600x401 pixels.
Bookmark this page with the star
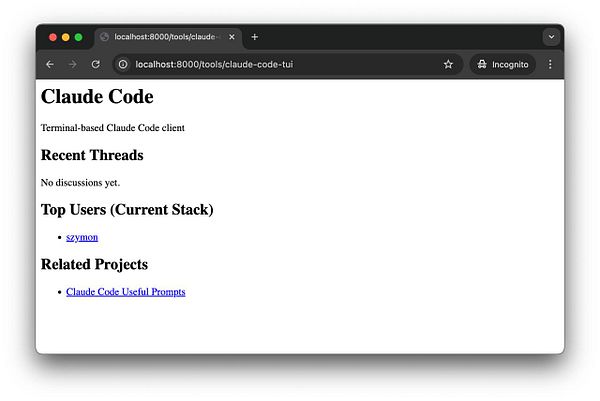pos(448,64)
